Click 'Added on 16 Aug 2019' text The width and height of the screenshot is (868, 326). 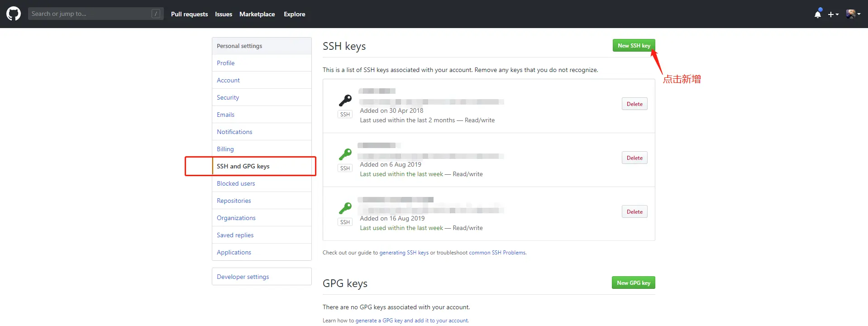click(x=392, y=218)
